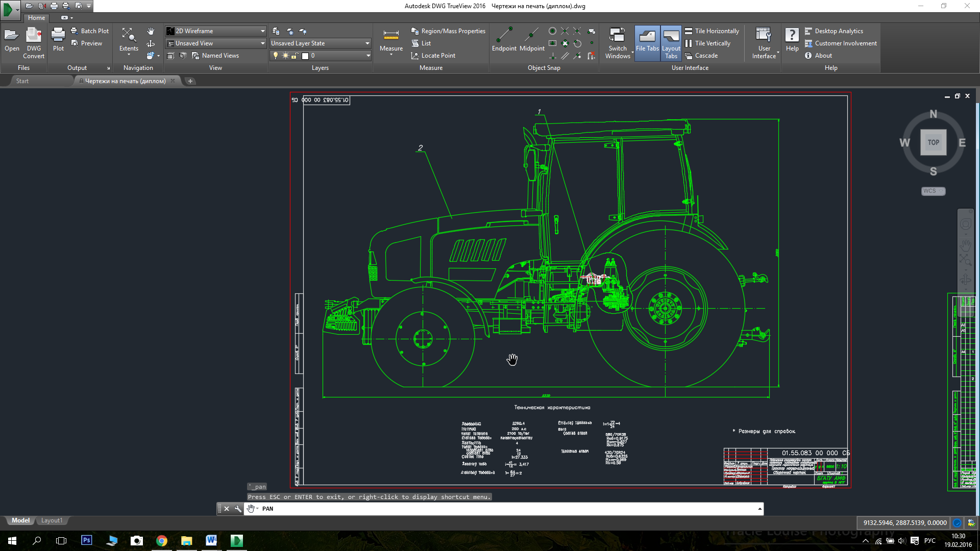Toggle File Tabs display
This screenshot has height=551, width=980.
[x=647, y=43]
